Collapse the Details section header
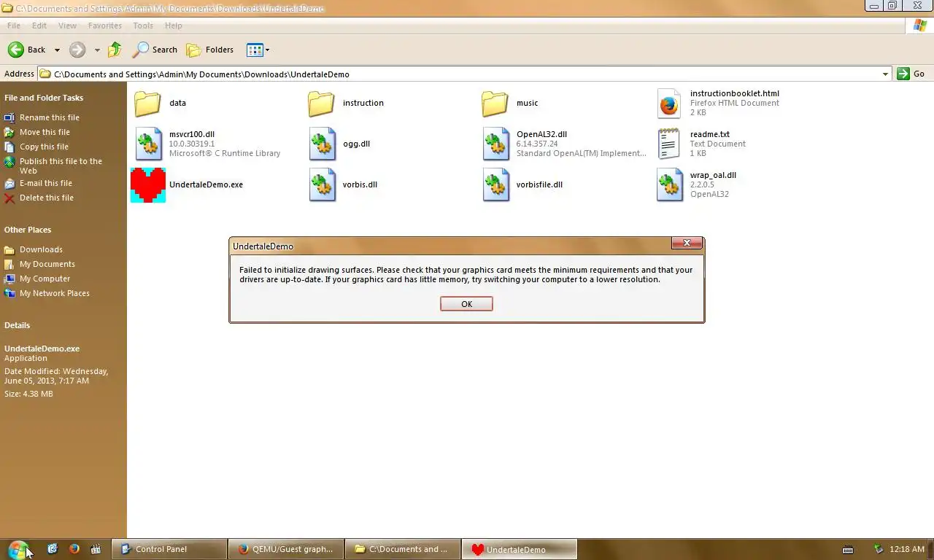The width and height of the screenshot is (934, 560). pyautogui.click(x=18, y=325)
